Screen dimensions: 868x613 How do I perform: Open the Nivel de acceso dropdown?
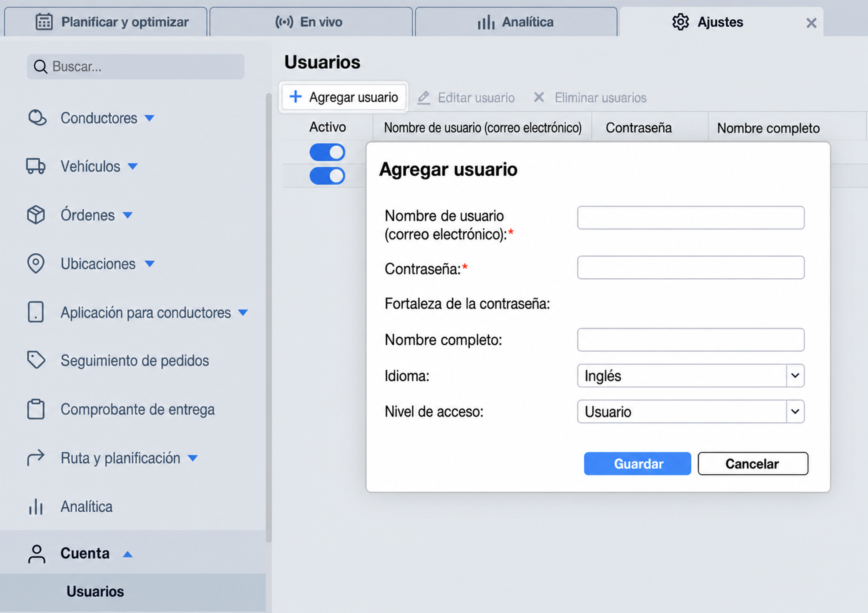pos(690,412)
